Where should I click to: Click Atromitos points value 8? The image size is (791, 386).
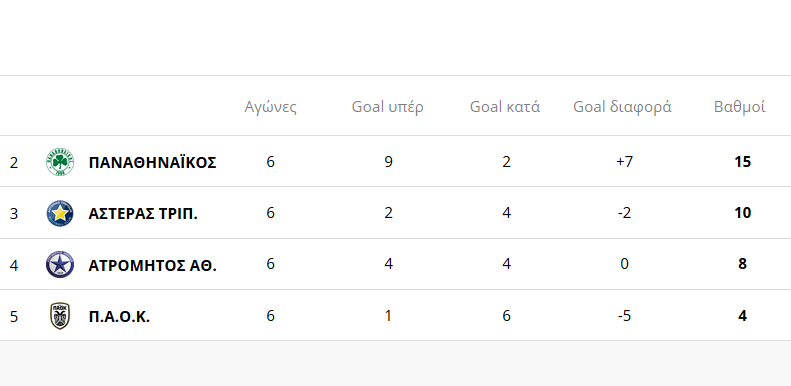[743, 264]
